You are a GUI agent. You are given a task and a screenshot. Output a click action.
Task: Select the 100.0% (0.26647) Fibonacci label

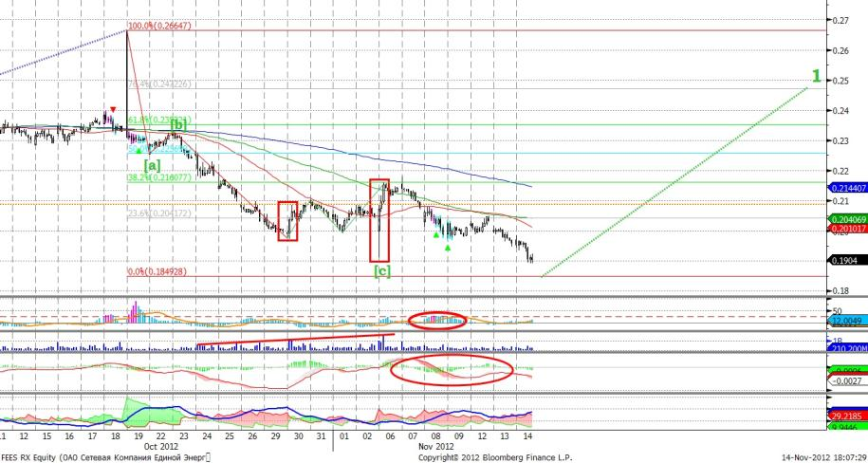[x=160, y=27]
